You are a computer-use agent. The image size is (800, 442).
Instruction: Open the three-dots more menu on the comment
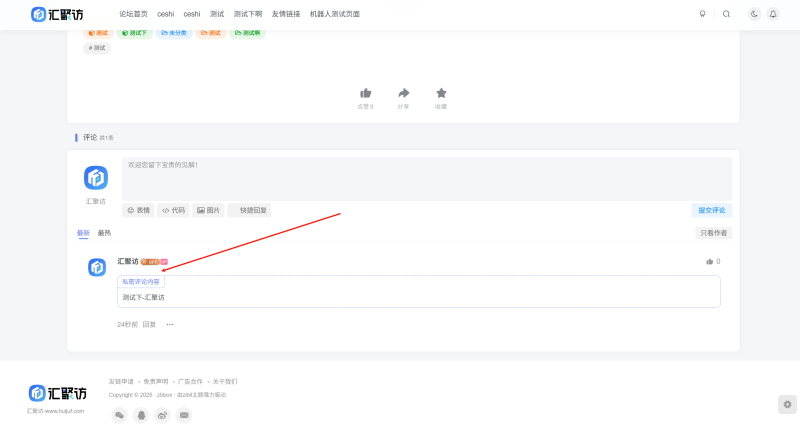click(170, 324)
